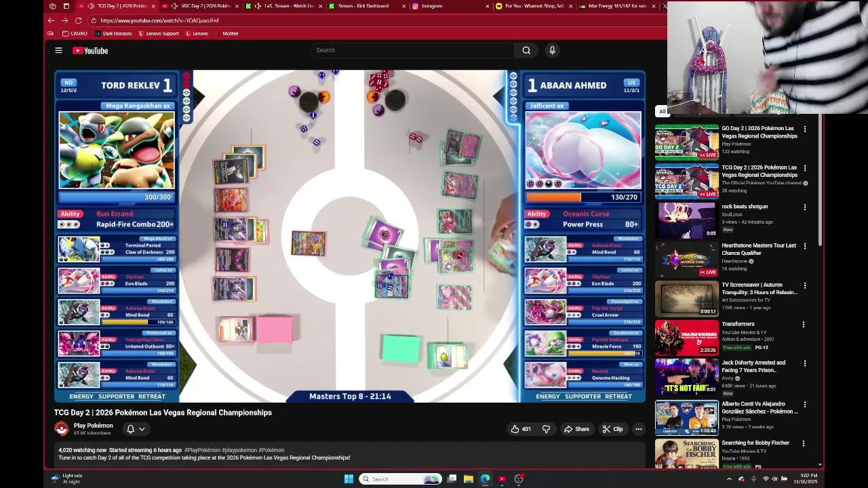The width and height of the screenshot is (868, 488).
Task: Click the Share button
Action: point(576,429)
